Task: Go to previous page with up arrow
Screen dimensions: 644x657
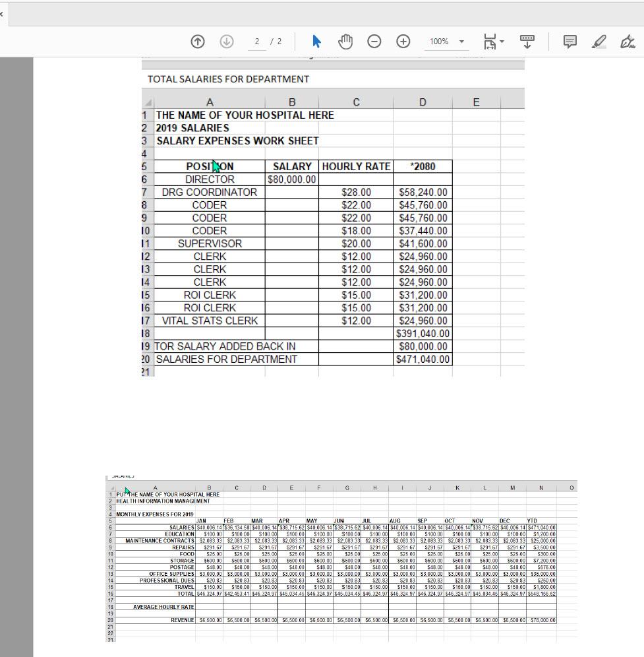Action: coord(197,42)
